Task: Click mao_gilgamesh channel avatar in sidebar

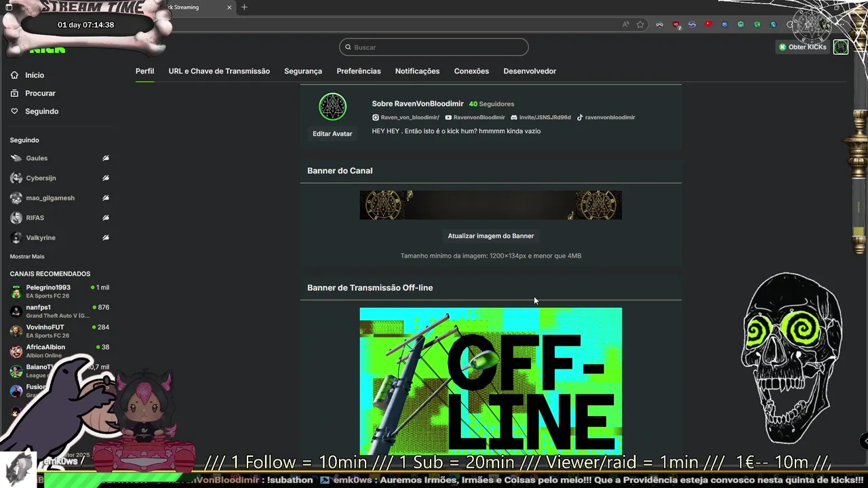Action: (16, 198)
